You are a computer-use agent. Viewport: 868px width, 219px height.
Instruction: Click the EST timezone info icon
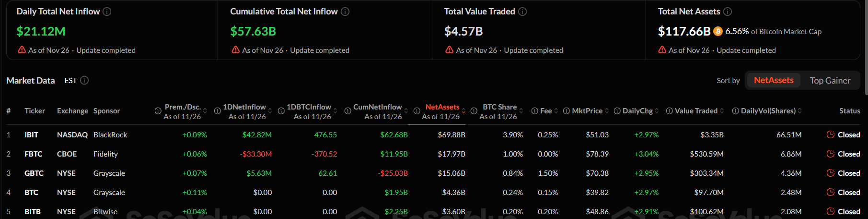(x=84, y=80)
